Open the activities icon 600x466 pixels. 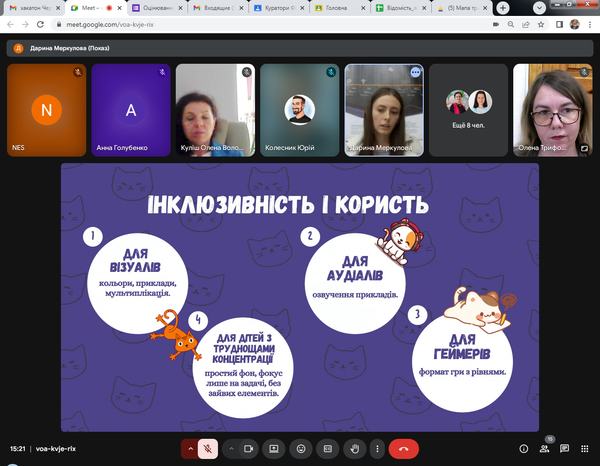(585, 449)
